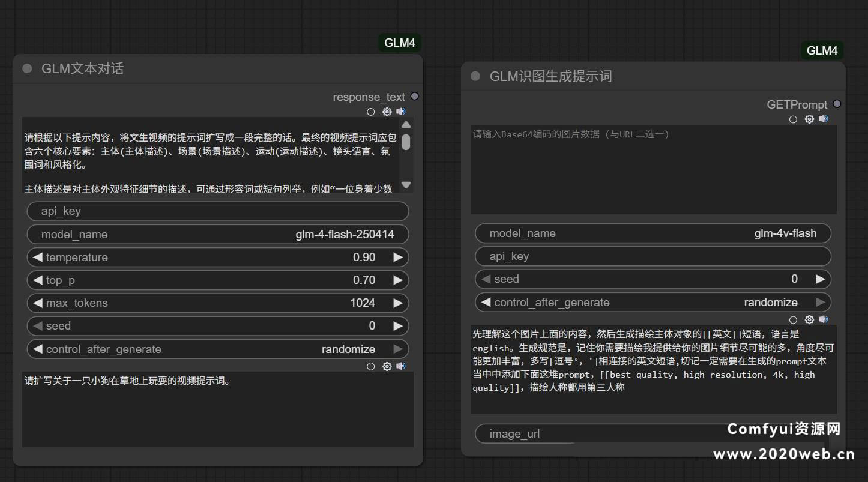This screenshot has width=868, height=482.
Task: Click the speaker icon under the response_text output
Action: click(401, 112)
